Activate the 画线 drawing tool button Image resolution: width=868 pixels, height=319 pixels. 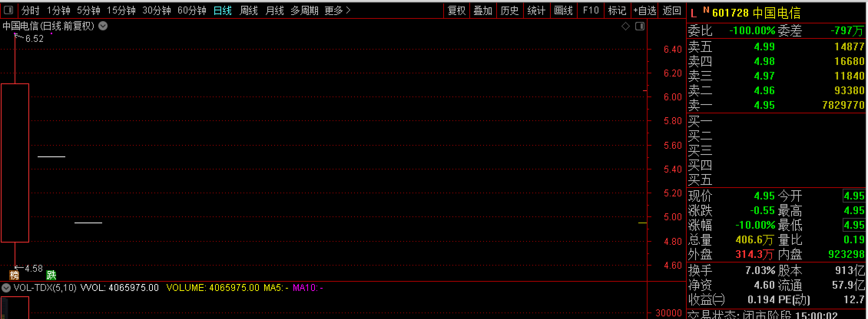(563, 10)
